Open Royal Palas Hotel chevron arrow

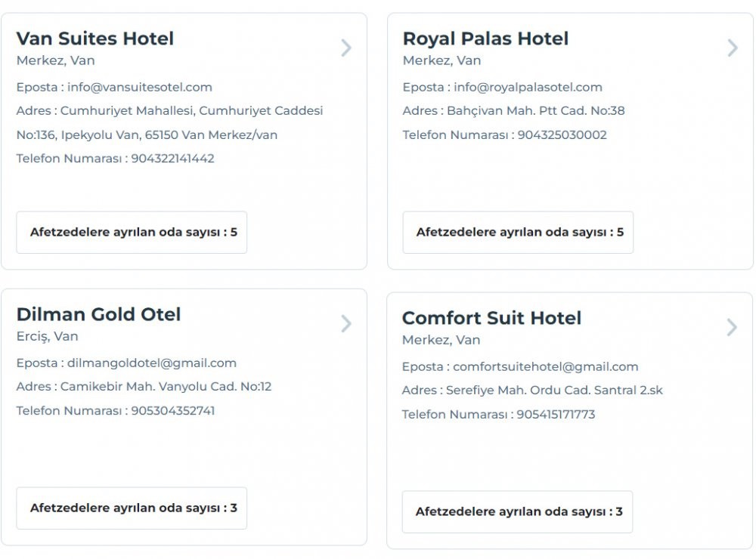(x=732, y=48)
